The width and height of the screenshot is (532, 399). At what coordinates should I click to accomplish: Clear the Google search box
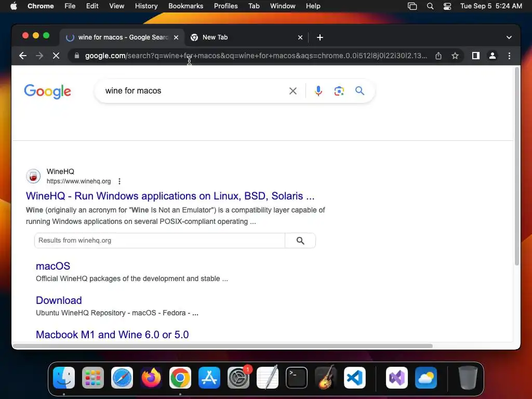pos(293,91)
